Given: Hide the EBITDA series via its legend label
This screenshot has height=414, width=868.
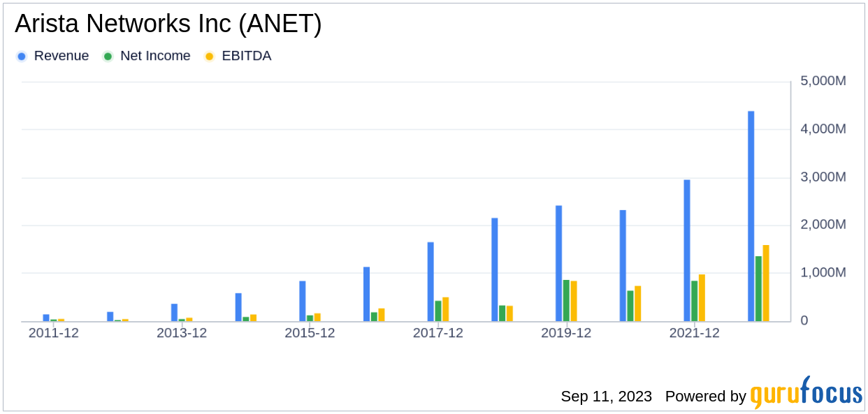Looking at the screenshot, I should pyautogui.click(x=246, y=56).
